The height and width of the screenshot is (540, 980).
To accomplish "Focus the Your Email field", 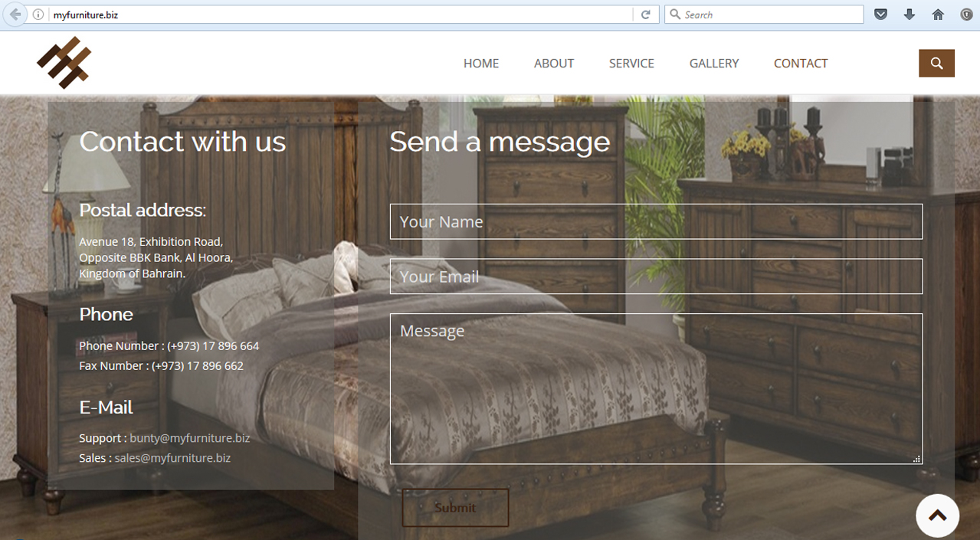I will 656,277.
